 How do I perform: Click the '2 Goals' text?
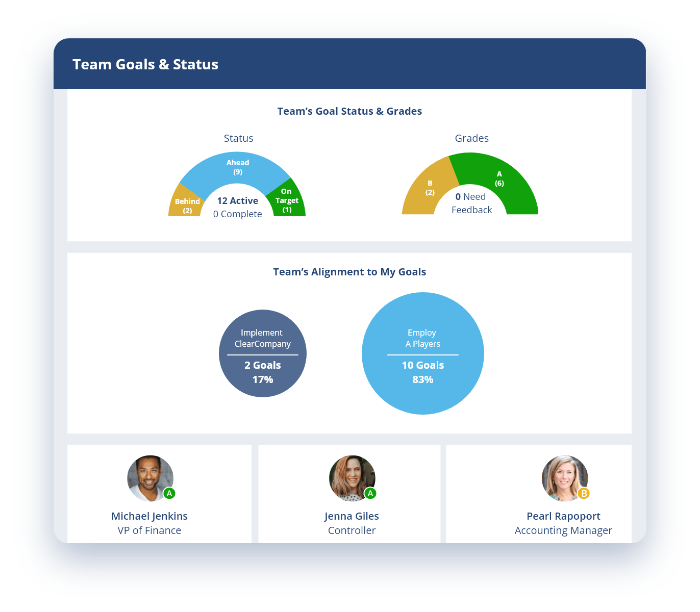(262, 365)
